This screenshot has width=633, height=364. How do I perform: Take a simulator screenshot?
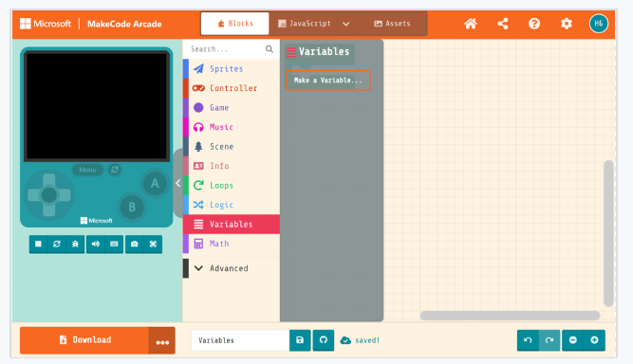(x=135, y=244)
